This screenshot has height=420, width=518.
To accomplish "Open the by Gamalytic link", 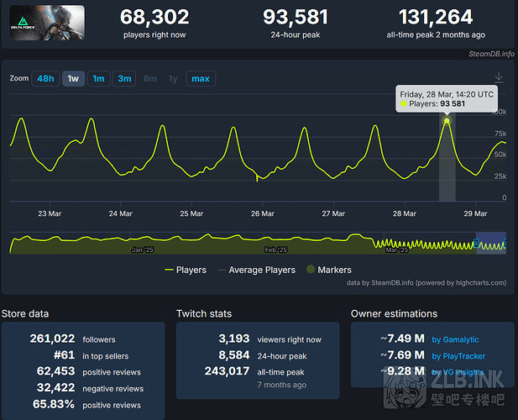I will point(455,339).
